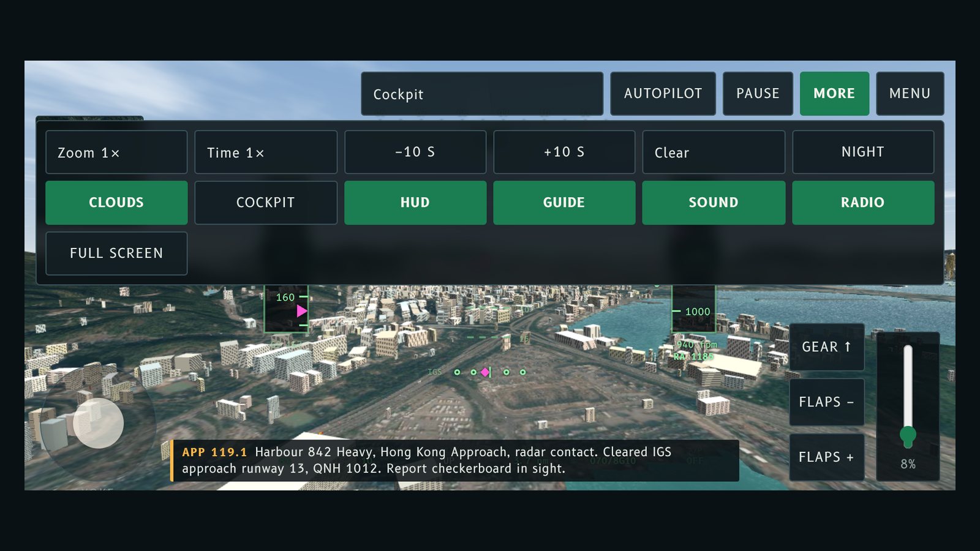The image size is (980, 551).
Task: Click the 160 airspeed tape readout
Action: tap(285, 298)
